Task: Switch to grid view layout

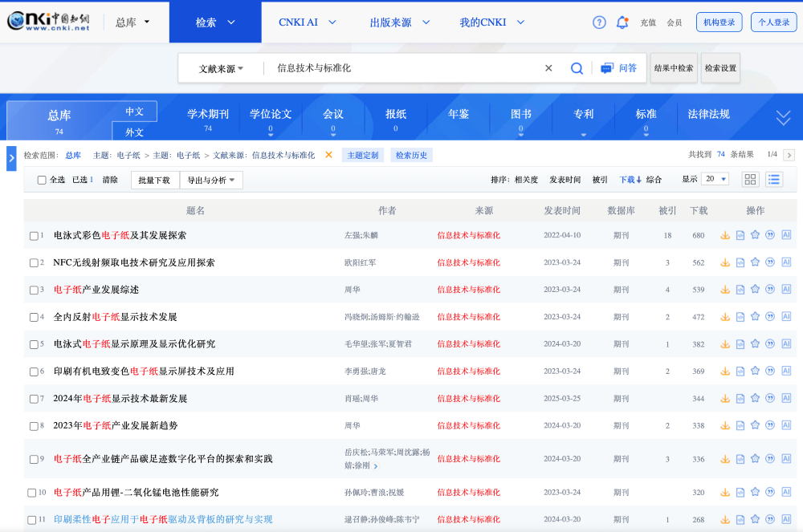Action: (x=750, y=180)
